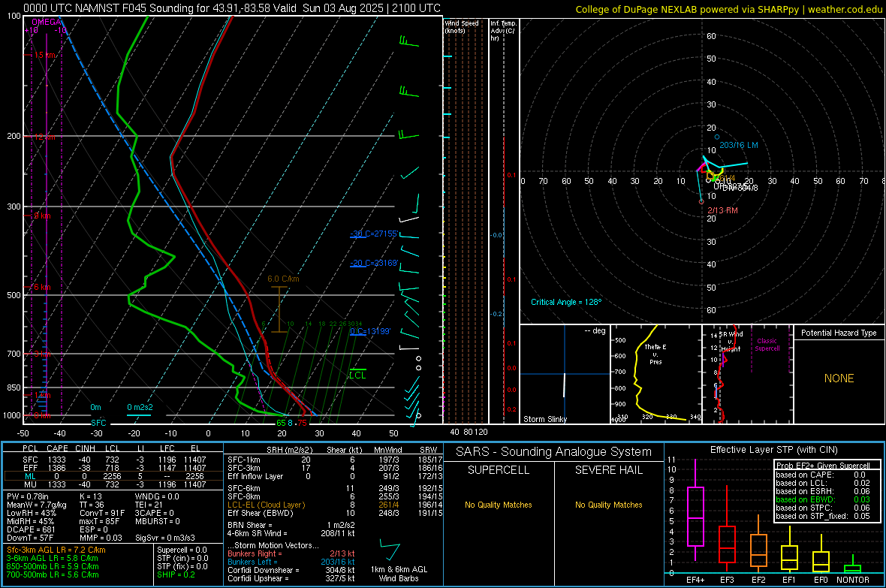Screen dimensions: 886x588
Task: Click the Storm Slinky plot label
Action: pos(544,419)
